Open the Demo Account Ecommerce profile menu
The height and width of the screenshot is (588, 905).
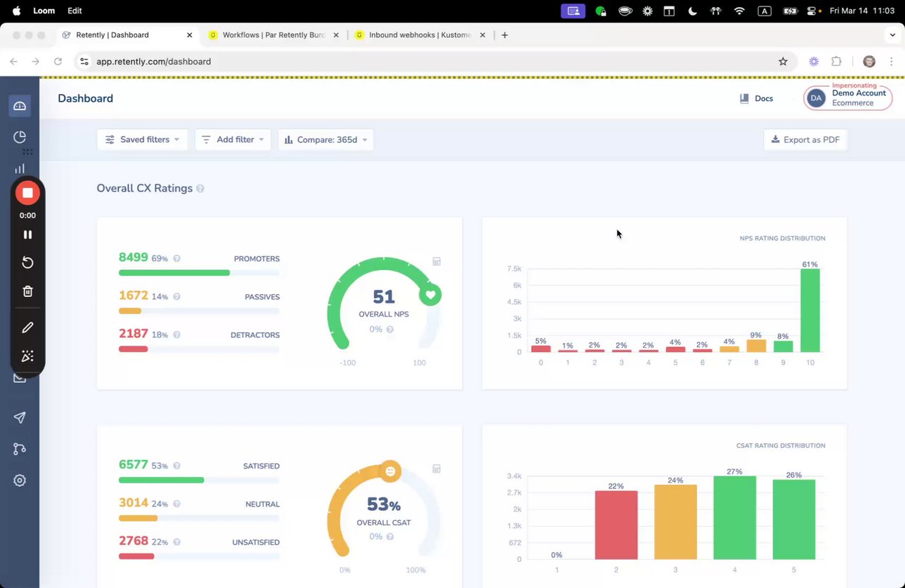[848, 98]
